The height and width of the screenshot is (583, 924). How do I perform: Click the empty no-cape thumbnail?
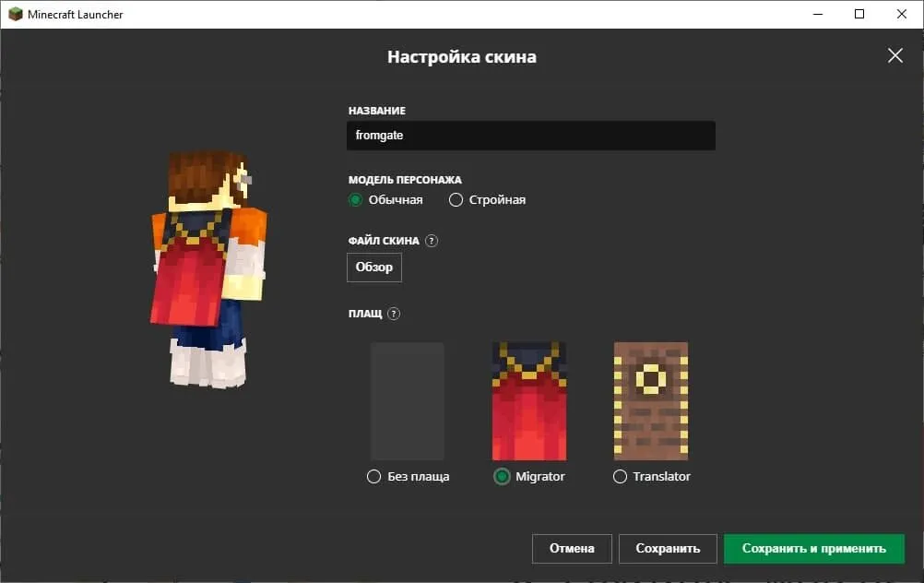click(x=408, y=401)
